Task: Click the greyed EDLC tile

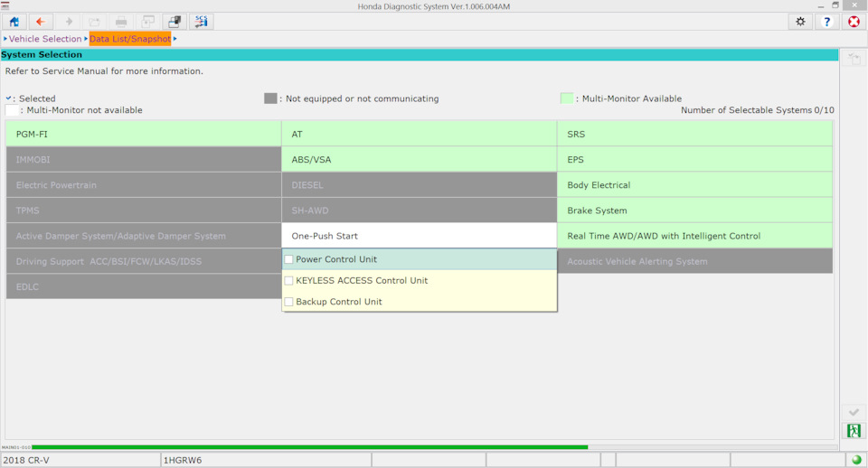Action: [144, 286]
